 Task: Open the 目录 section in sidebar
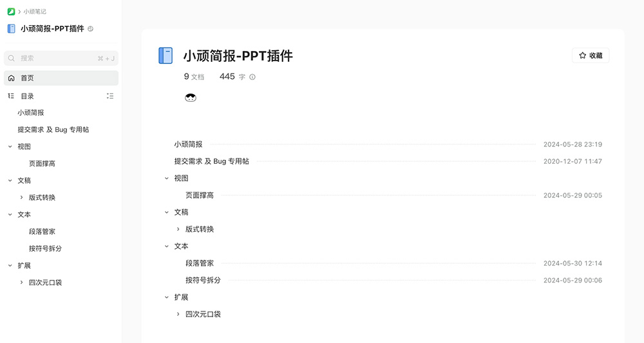click(x=28, y=96)
